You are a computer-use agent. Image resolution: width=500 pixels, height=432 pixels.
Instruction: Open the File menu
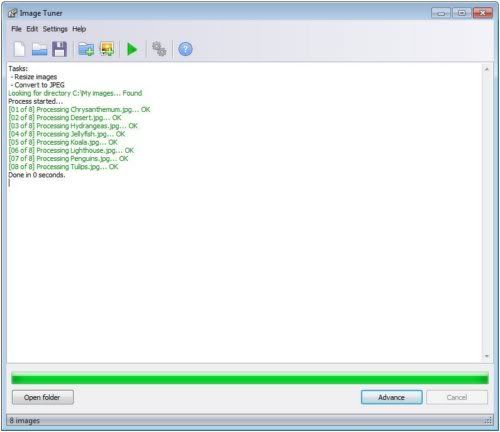coord(16,29)
